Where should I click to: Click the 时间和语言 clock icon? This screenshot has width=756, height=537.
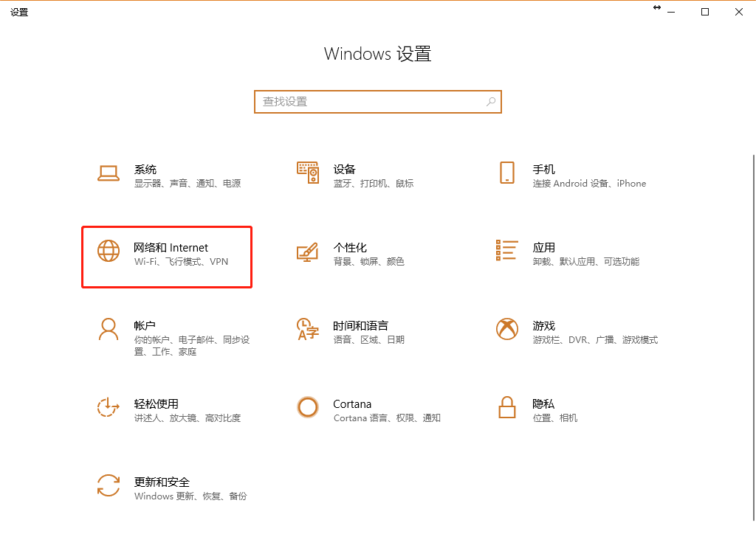308,330
